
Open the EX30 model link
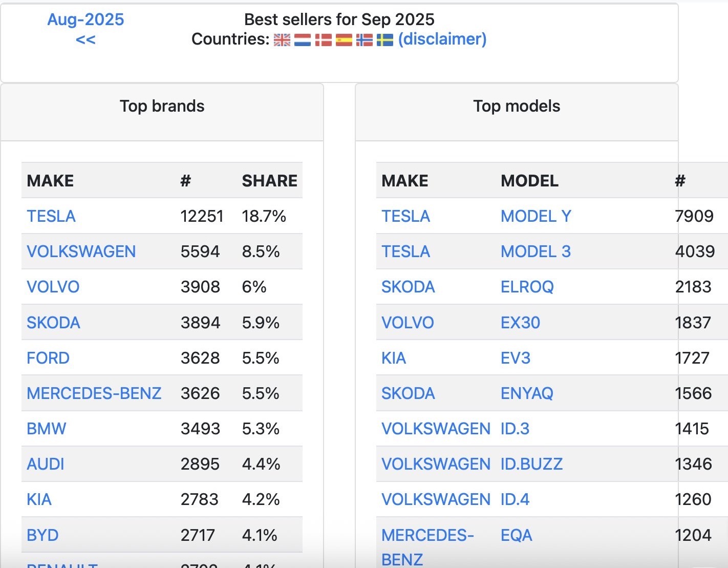tap(520, 323)
